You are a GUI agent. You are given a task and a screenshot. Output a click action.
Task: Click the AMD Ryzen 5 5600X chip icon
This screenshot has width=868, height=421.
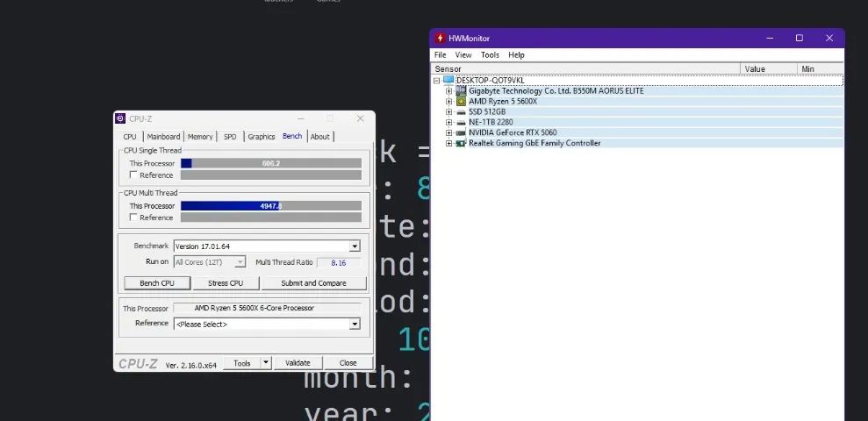click(x=461, y=101)
